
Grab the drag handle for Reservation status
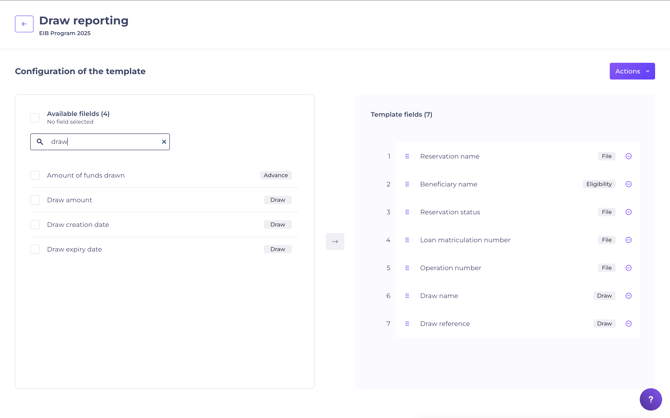[407, 212]
